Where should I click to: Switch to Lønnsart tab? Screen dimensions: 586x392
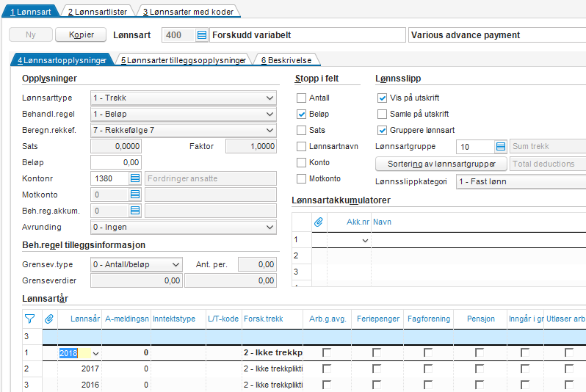(31, 12)
